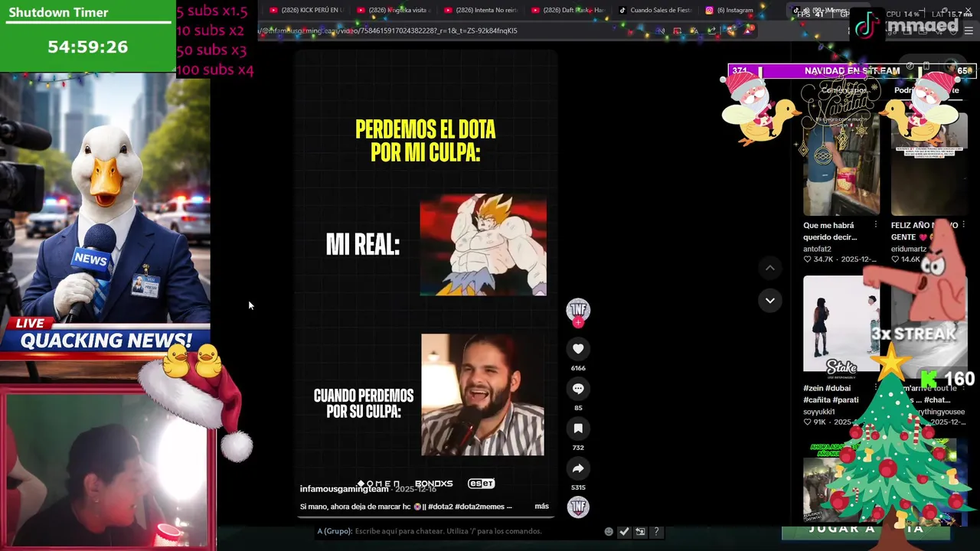Switch to the second YouTube tab 'visita'
This screenshot has width=980, height=551.
click(x=394, y=10)
